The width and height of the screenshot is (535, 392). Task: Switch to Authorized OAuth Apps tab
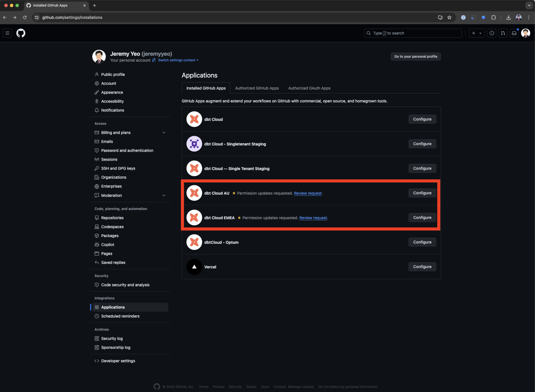pyautogui.click(x=309, y=88)
